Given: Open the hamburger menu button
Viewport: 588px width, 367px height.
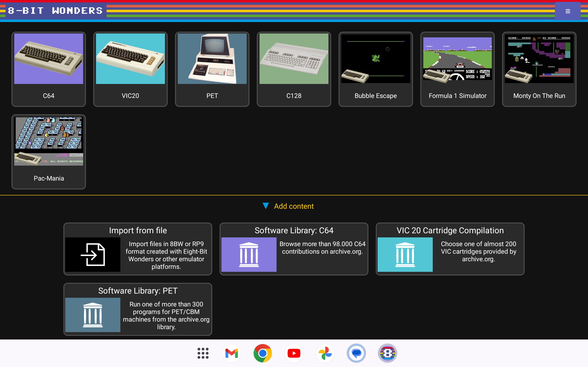Looking at the screenshot, I should pyautogui.click(x=567, y=11).
